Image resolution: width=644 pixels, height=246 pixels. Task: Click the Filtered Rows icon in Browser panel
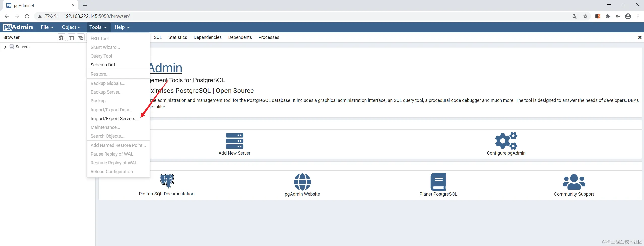point(81,38)
